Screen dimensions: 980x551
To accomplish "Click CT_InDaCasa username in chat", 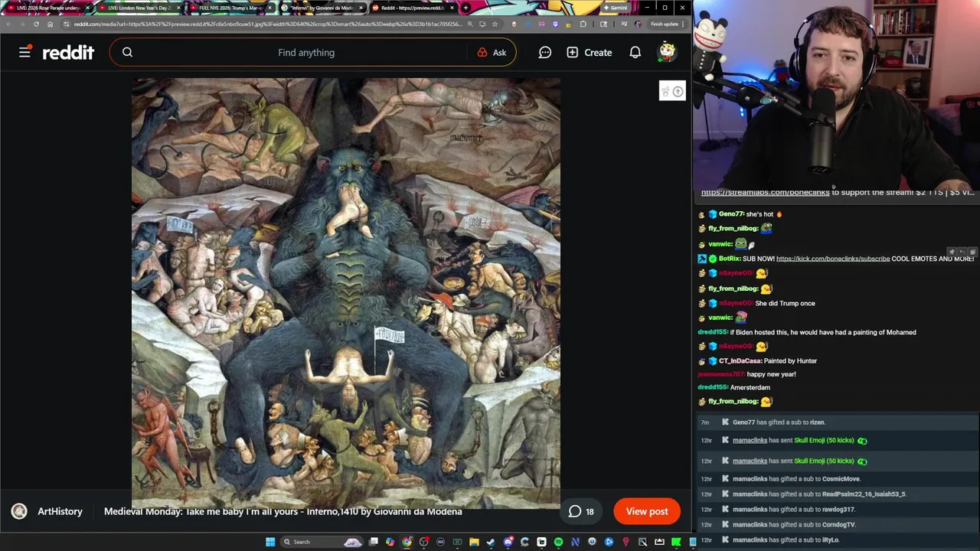I will (x=739, y=360).
